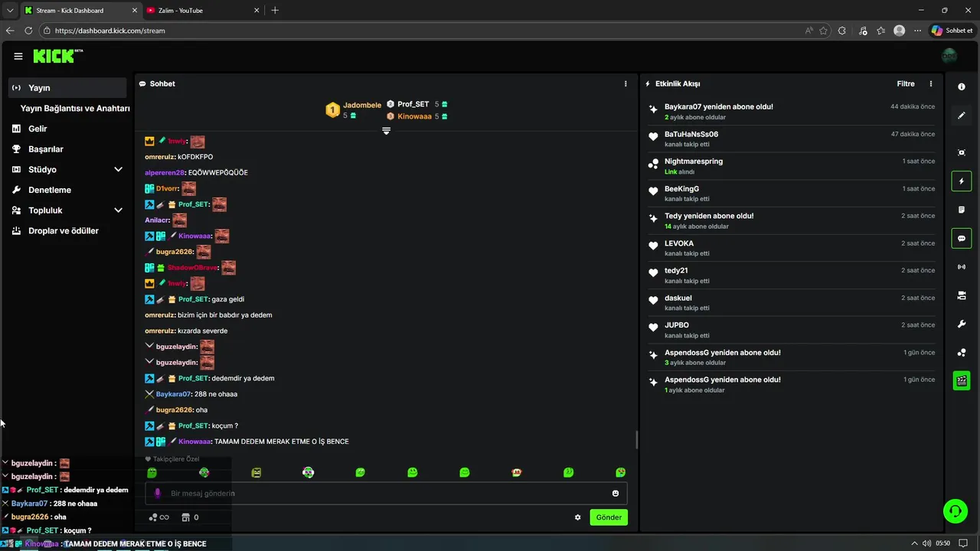Click username Baykara07 in chat
This screenshot has height=551, width=980.
pos(173,394)
